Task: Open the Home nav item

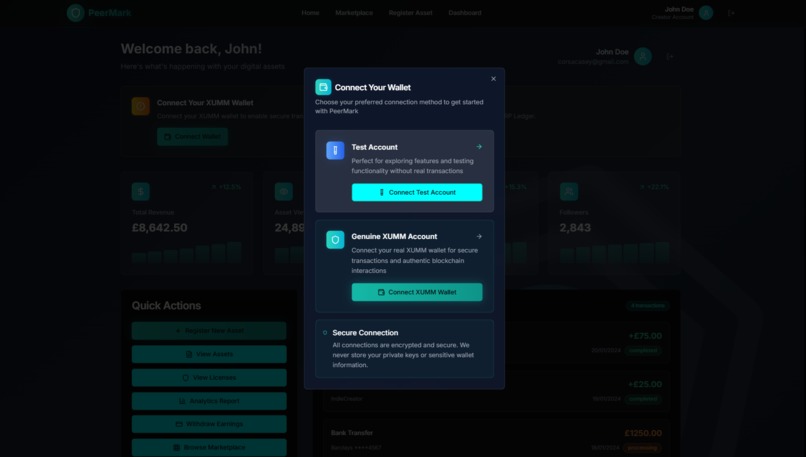Action: tap(310, 13)
